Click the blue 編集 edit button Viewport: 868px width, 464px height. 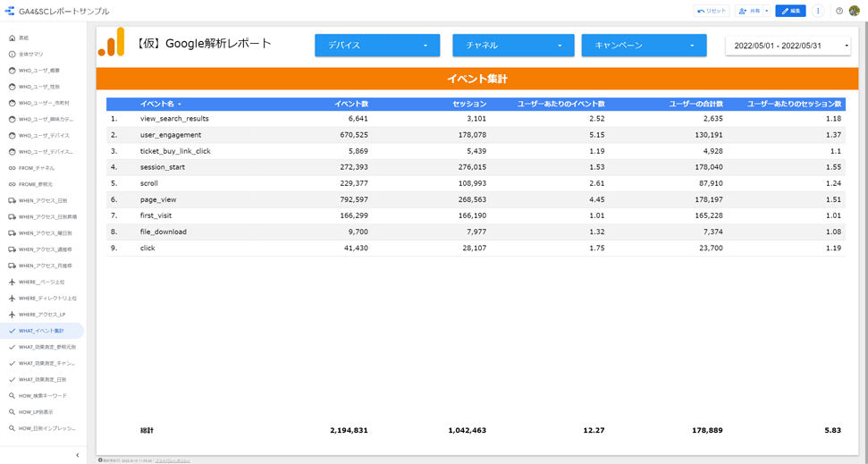pos(790,11)
